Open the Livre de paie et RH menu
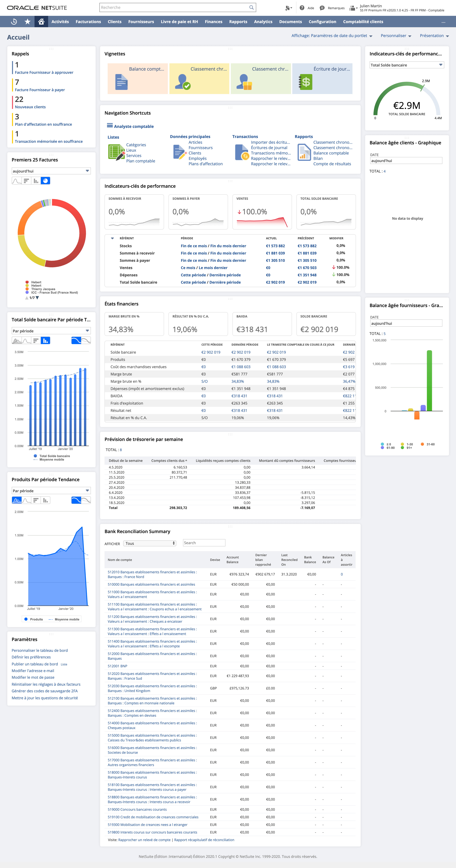The width and height of the screenshot is (456, 868). point(179,22)
